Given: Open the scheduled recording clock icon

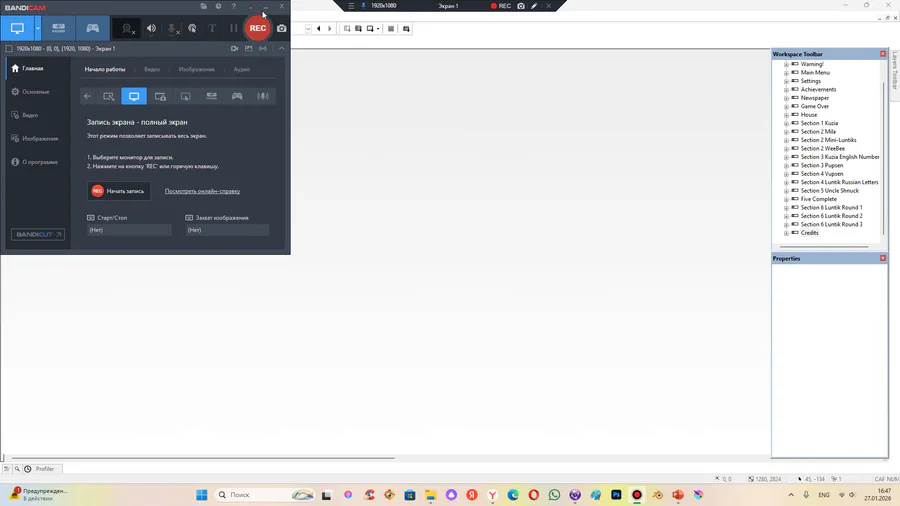Looking at the screenshot, I should [218, 6].
